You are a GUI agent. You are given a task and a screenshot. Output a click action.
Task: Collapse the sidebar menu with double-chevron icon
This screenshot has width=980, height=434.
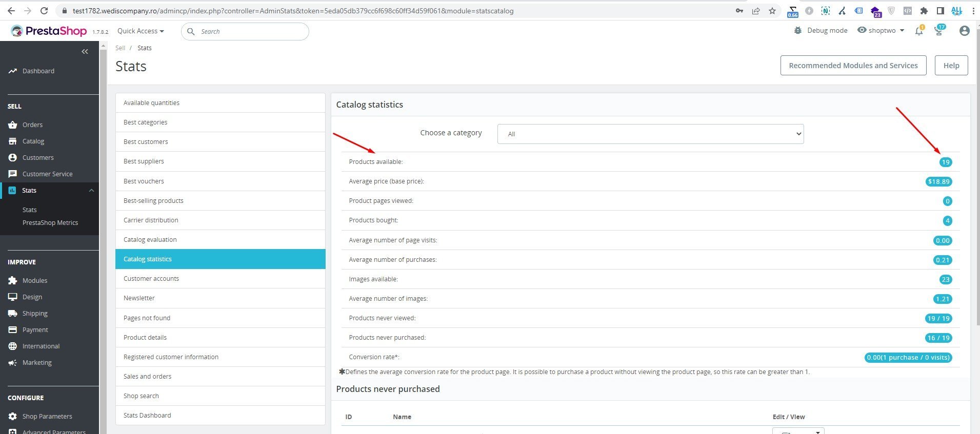point(85,51)
